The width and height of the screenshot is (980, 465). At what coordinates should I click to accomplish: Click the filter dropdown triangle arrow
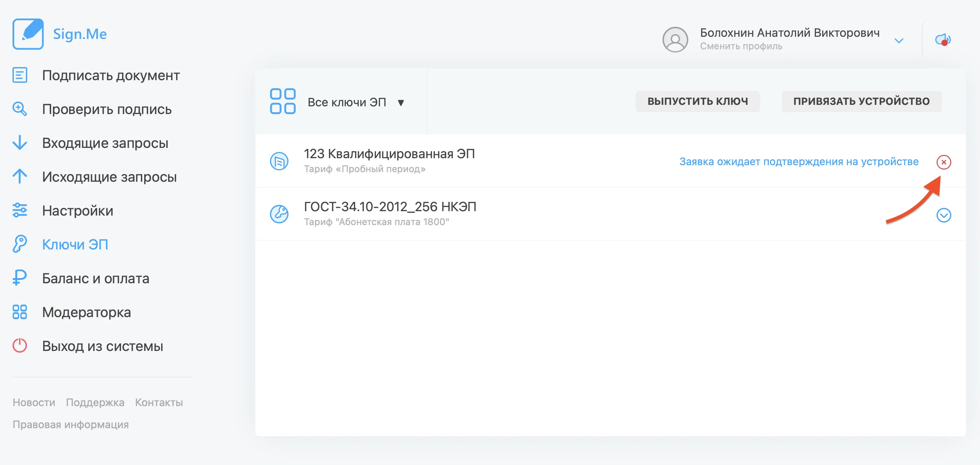[x=401, y=103]
